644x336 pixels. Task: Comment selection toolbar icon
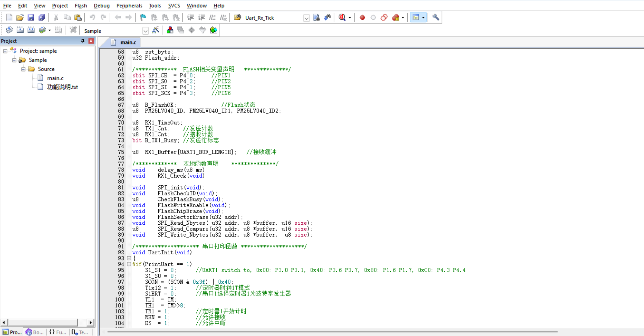point(212,18)
